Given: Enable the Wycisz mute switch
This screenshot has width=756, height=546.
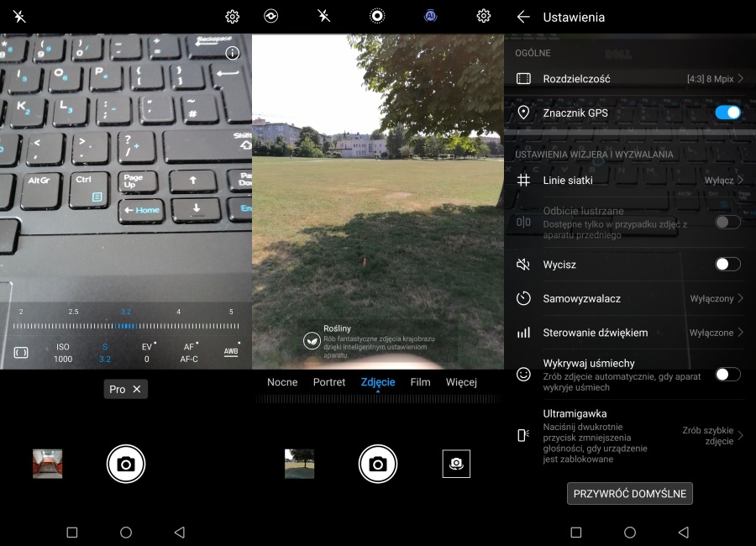Looking at the screenshot, I should coord(727,265).
